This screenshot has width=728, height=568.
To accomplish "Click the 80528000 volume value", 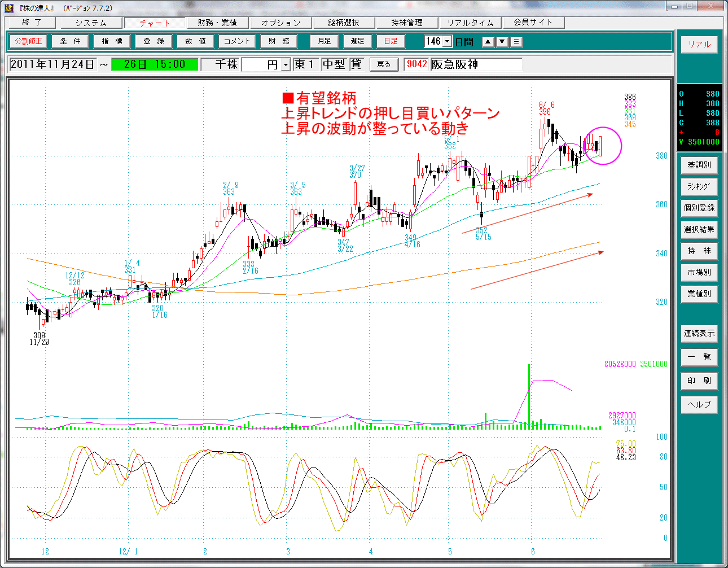I will tap(620, 364).
